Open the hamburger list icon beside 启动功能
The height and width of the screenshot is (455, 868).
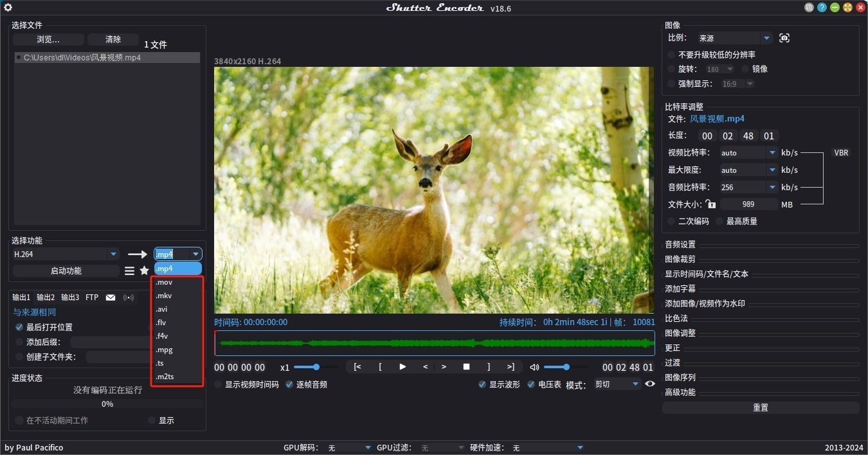coord(129,271)
